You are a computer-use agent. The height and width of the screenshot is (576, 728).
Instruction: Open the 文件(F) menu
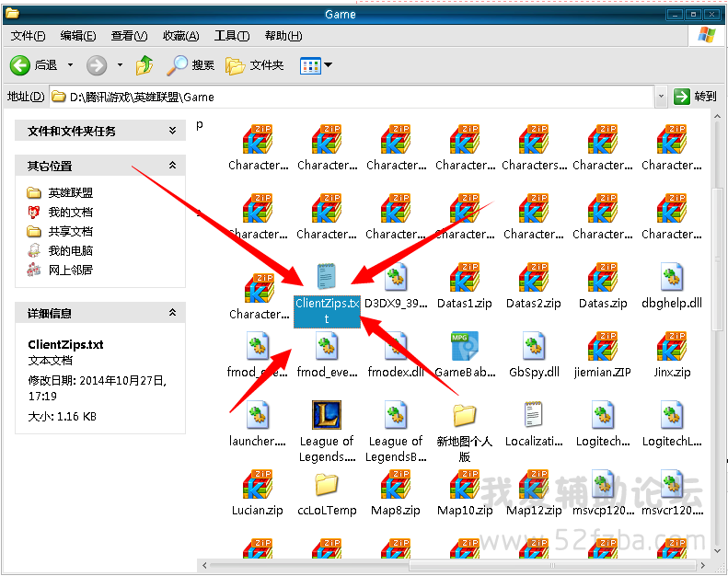[x=28, y=36]
